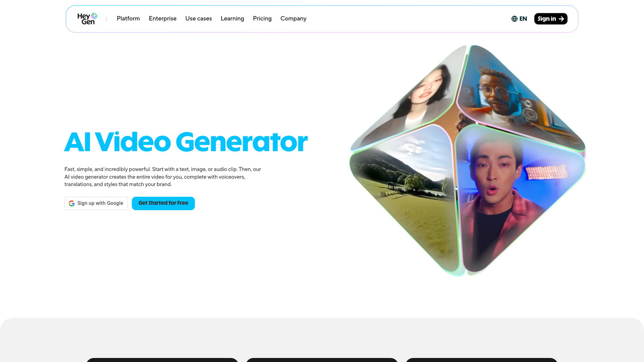Expand the Use cases menu

(198, 19)
